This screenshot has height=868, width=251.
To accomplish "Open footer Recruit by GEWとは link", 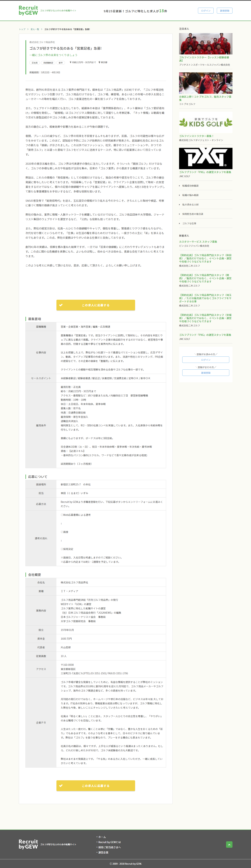I will pyautogui.click(x=109, y=842).
